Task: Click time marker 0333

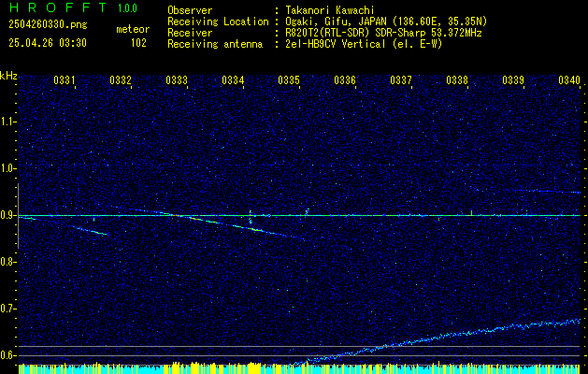Action: click(x=177, y=79)
